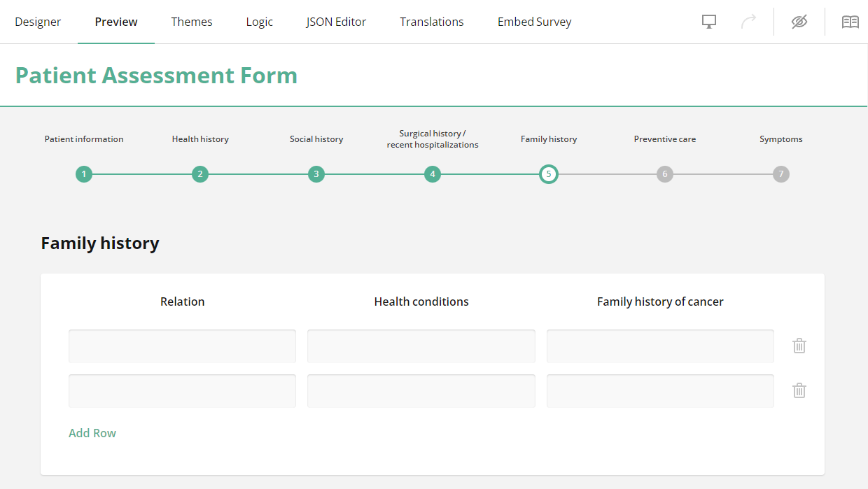868x489 pixels.
Task: Click the device preview monitor icon
Action: pos(709,22)
